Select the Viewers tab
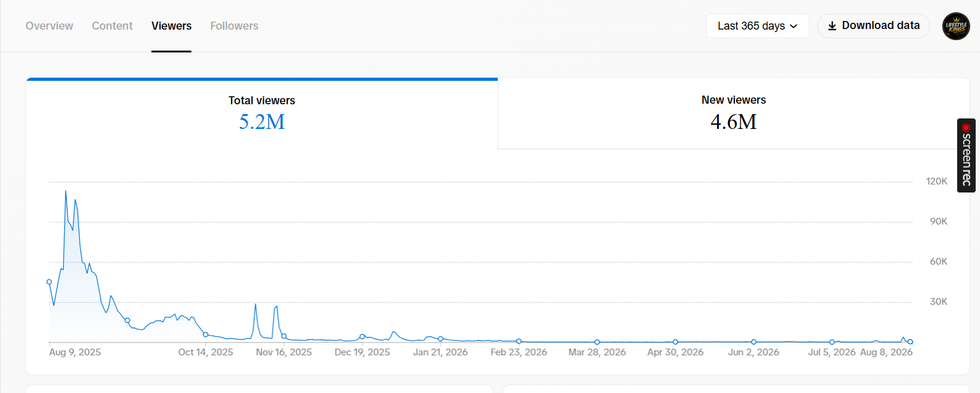Viewport: 980px width, 393px height. [x=172, y=26]
